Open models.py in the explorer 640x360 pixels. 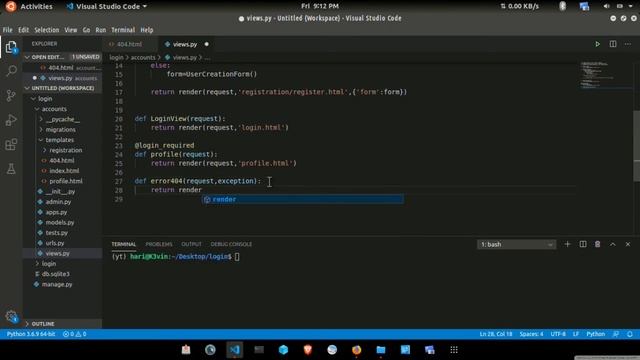(x=60, y=222)
